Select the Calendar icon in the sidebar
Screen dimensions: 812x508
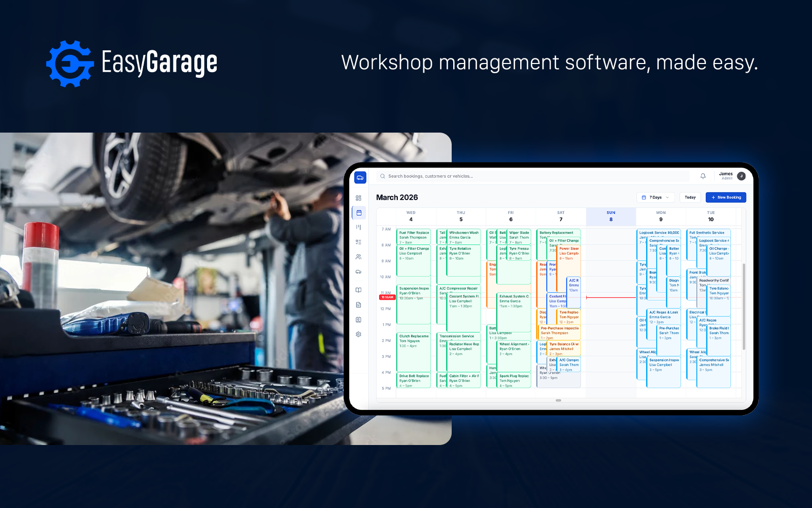[359, 212]
